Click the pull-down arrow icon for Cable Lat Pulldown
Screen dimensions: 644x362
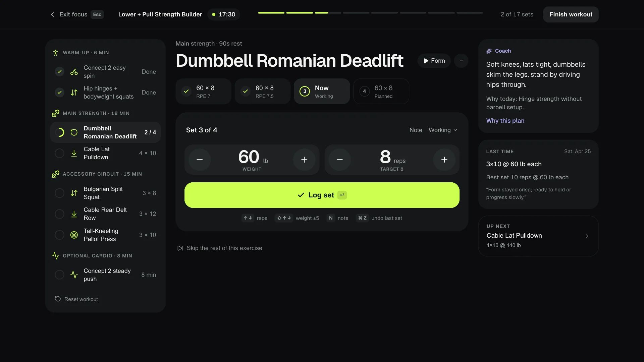(74, 153)
